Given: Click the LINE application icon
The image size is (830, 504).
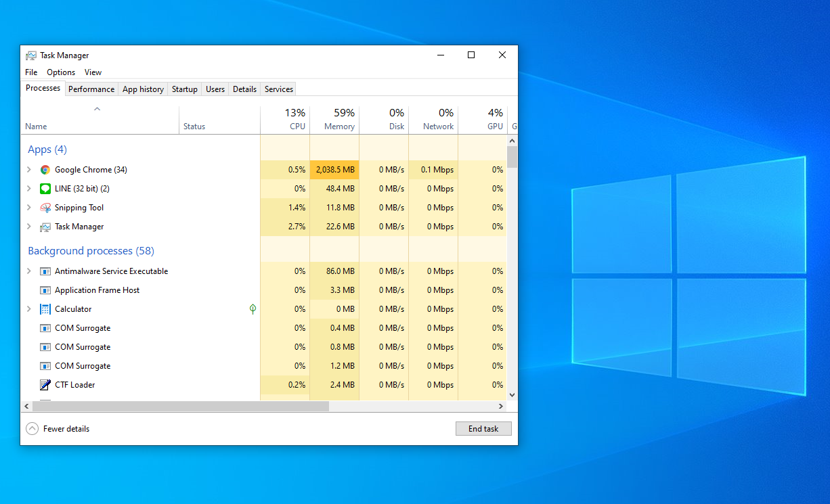Looking at the screenshot, I should click(x=45, y=189).
